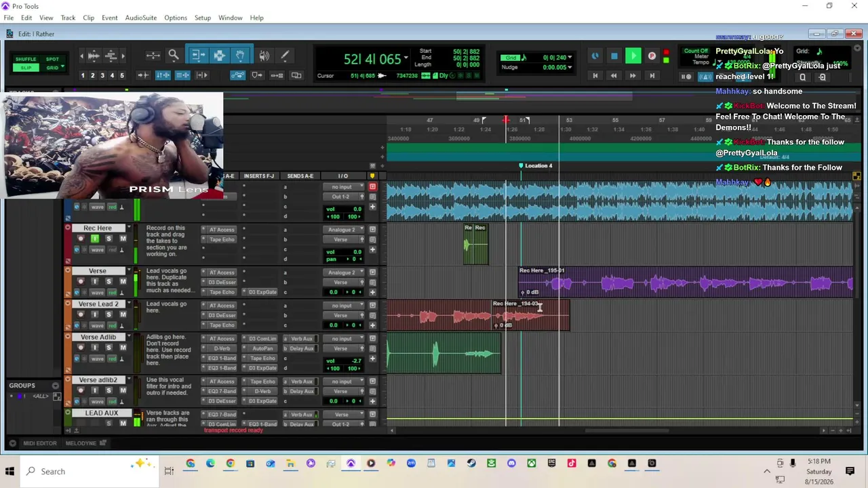The width and height of the screenshot is (868, 488).
Task: Click MIDI zoom icon
Action: point(111,56)
